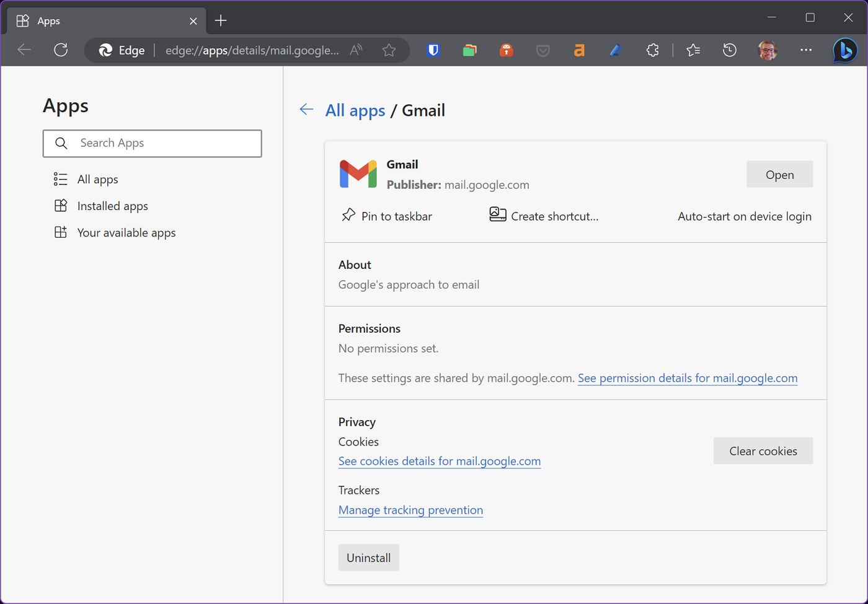Open the user profile avatar
868x604 pixels.
[x=768, y=50]
